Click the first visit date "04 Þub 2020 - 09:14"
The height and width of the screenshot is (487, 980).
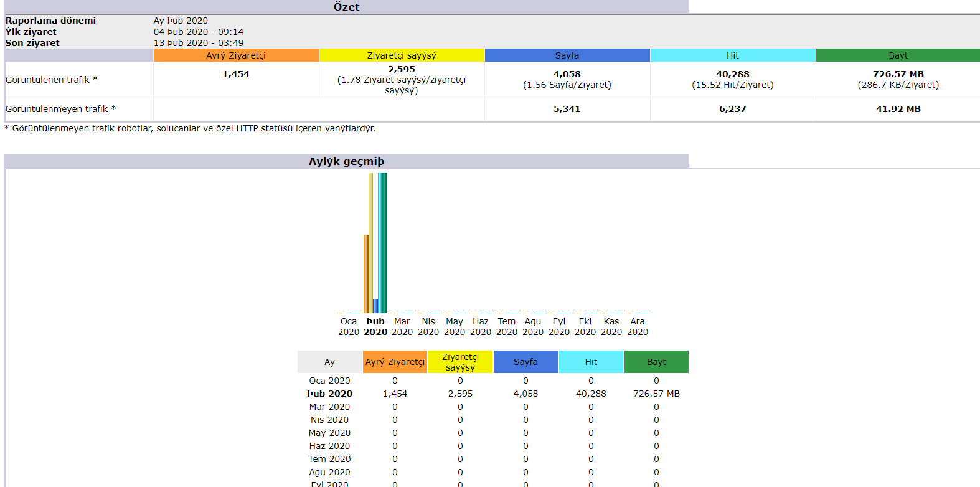(x=199, y=32)
